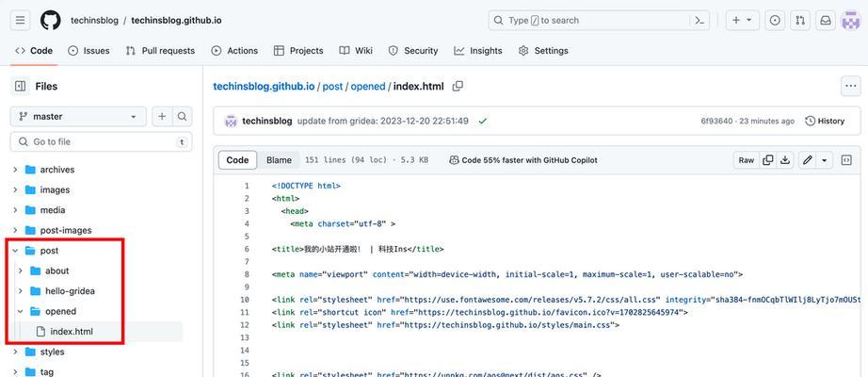This screenshot has width=868, height=377.
Task: Open commit 6f93640 link
Action: [716, 121]
